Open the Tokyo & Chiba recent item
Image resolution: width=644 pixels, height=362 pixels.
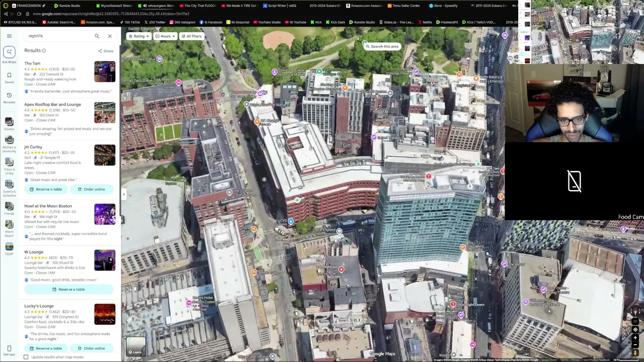coord(9,165)
